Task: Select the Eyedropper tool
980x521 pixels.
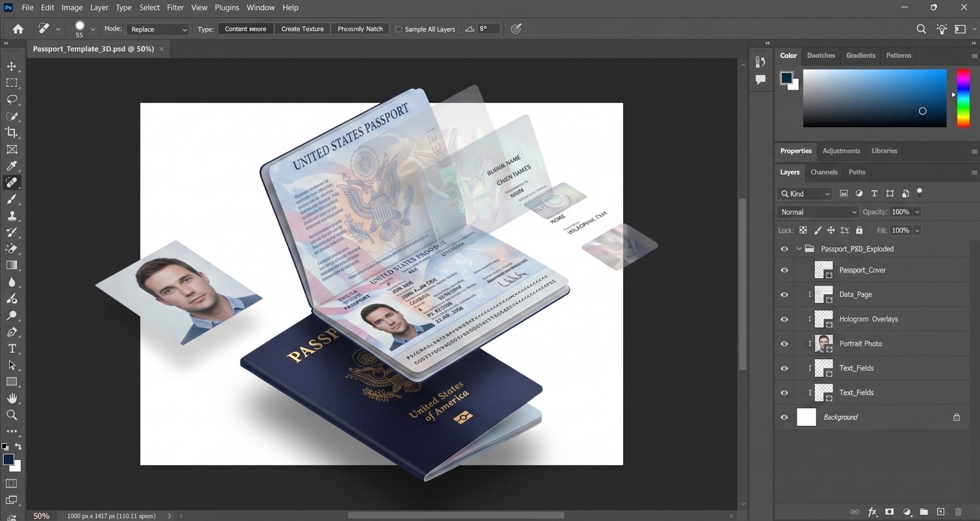Action: click(12, 166)
